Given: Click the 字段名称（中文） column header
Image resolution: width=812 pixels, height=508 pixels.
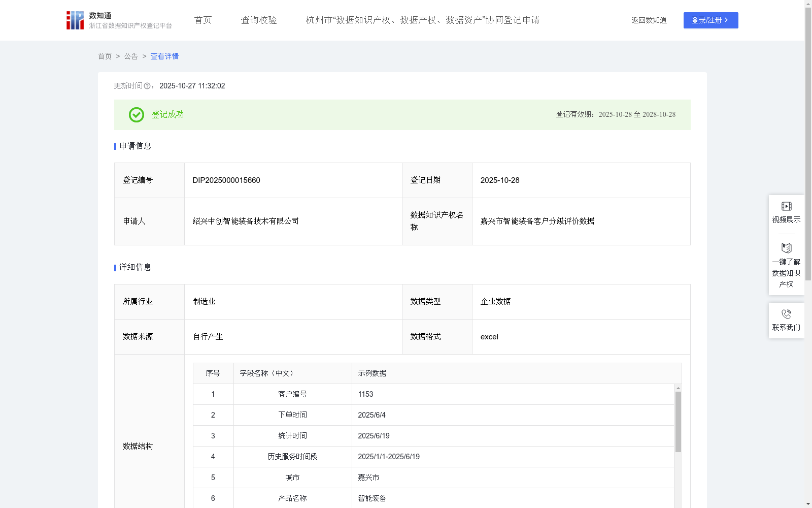Looking at the screenshot, I should click(x=267, y=373).
